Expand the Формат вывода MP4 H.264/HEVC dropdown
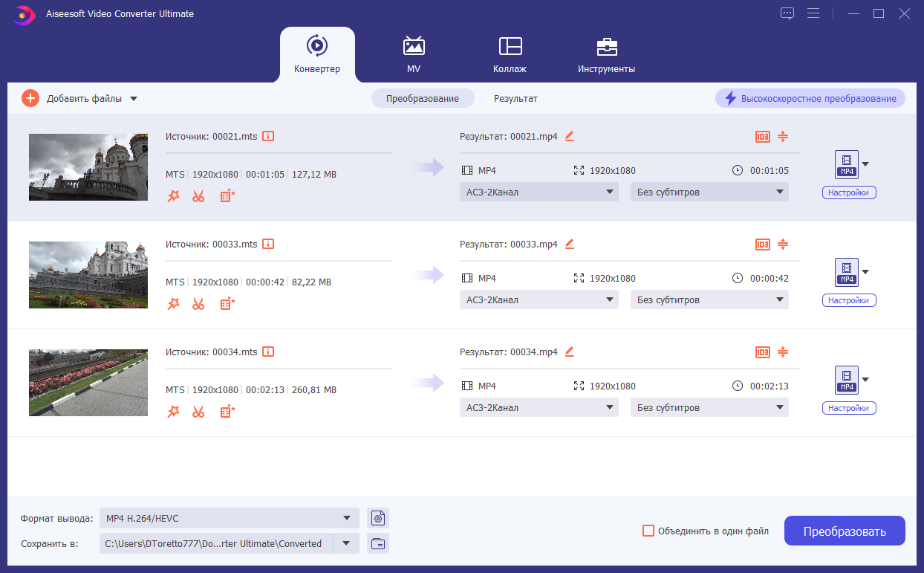This screenshot has width=924, height=573. pyautogui.click(x=230, y=518)
